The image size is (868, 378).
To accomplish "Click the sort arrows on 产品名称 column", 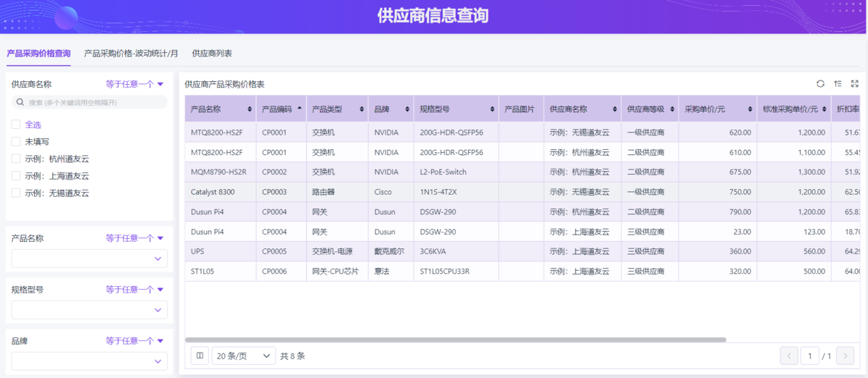I will (x=250, y=109).
